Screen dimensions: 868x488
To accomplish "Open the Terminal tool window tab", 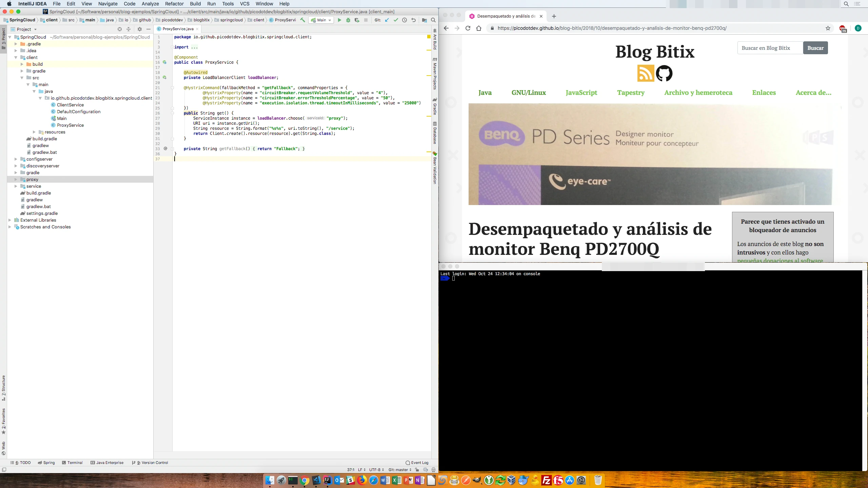I will 72,463.
